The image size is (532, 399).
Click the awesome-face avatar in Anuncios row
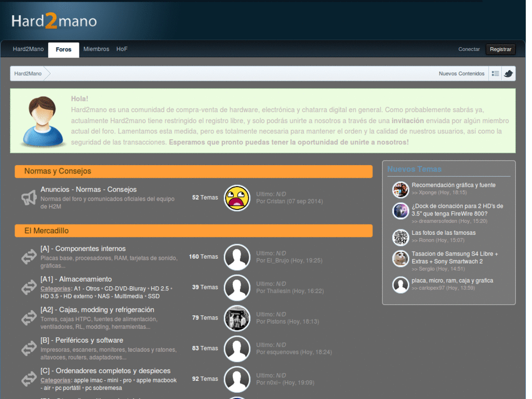click(237, 198)
